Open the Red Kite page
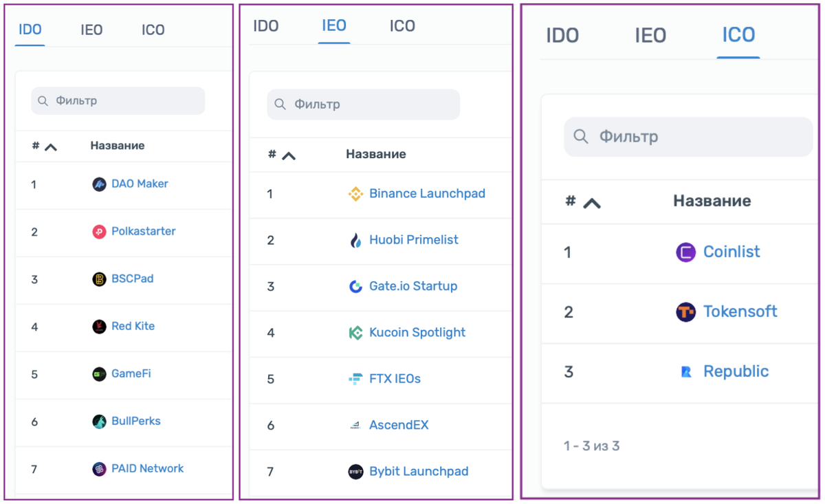This screenshot has width=825, height=504. 133,326
